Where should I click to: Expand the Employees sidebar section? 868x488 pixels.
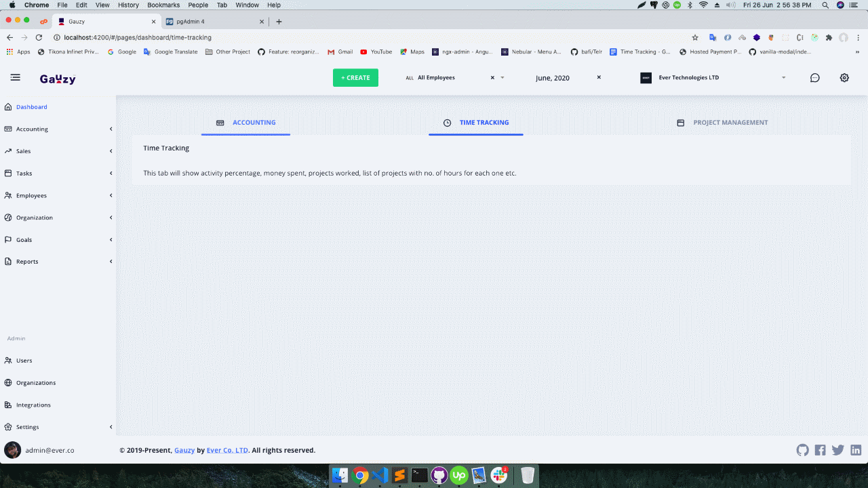(31, 195)
